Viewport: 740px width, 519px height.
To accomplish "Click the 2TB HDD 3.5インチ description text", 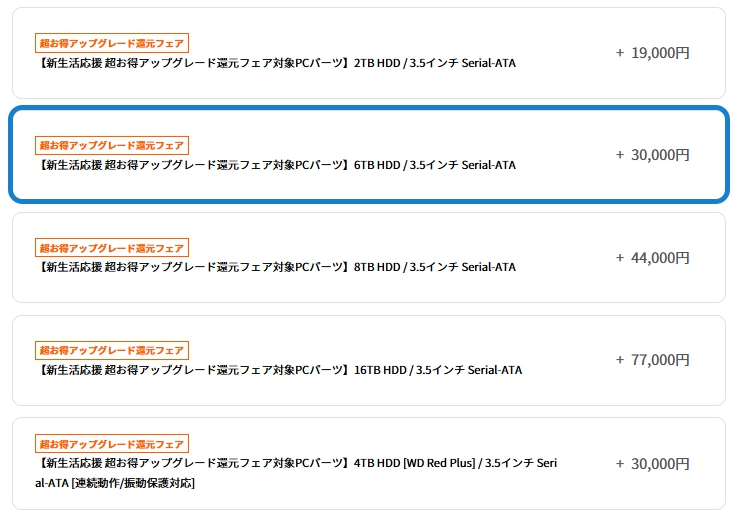I will 277,63.
